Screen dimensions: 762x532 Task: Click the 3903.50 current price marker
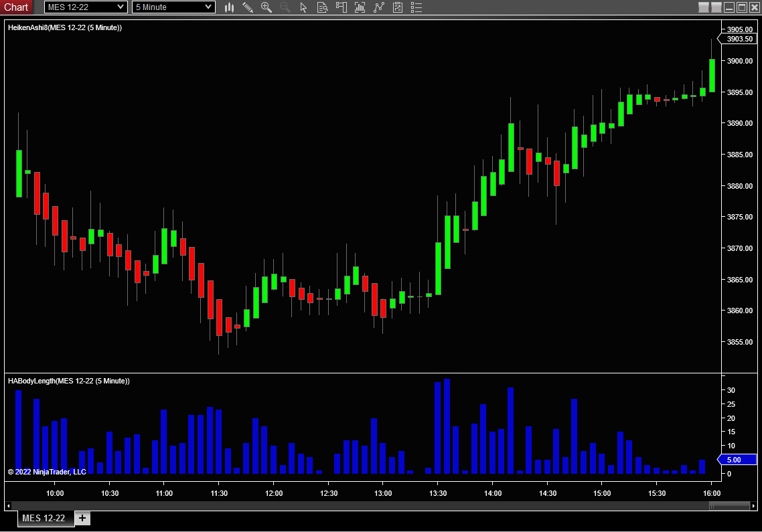[x=738, y=39]
